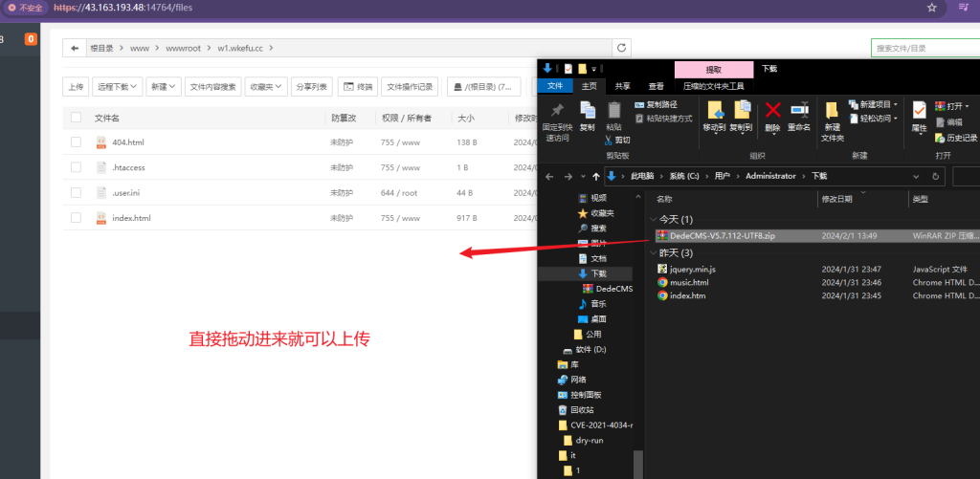Click the red Delete icon in Explorer ribbon
Image resolution: width=980 pixels, height=479 pixels.
pos(773,111)
